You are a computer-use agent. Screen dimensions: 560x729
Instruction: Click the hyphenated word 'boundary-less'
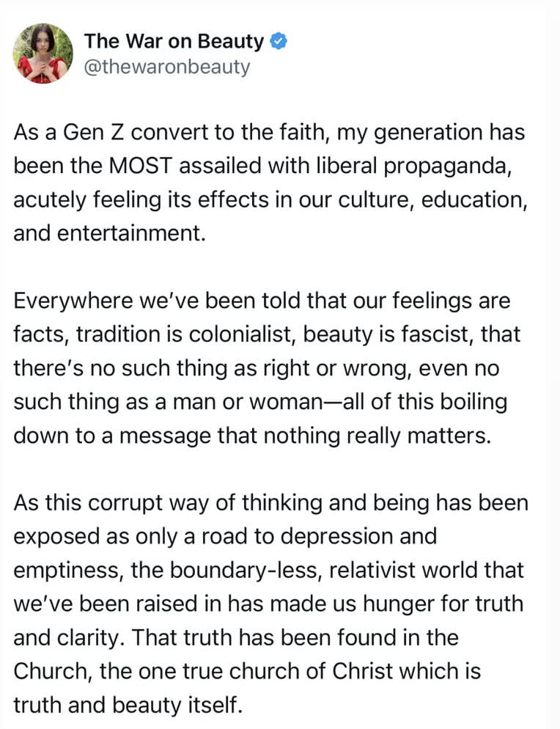click(246, 571)
